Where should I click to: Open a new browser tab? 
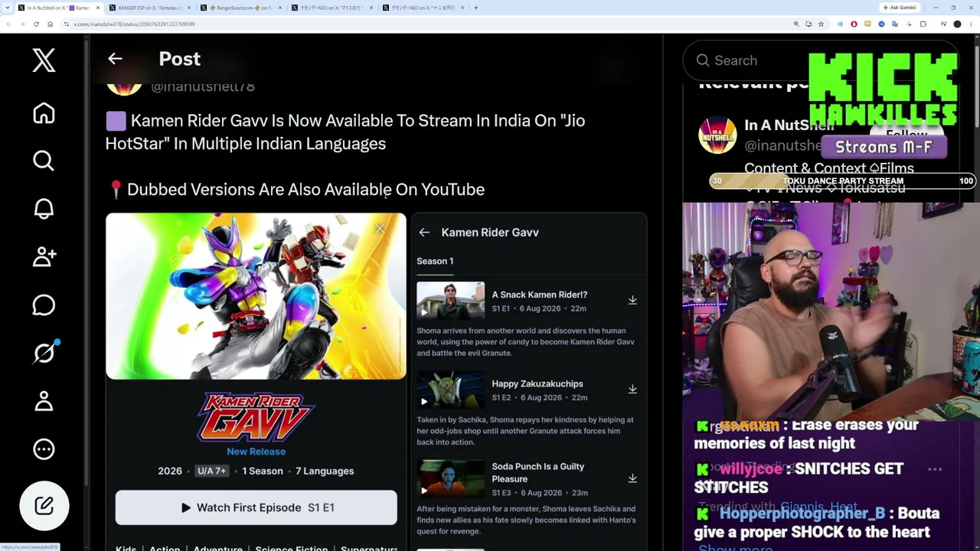(476, 8)
